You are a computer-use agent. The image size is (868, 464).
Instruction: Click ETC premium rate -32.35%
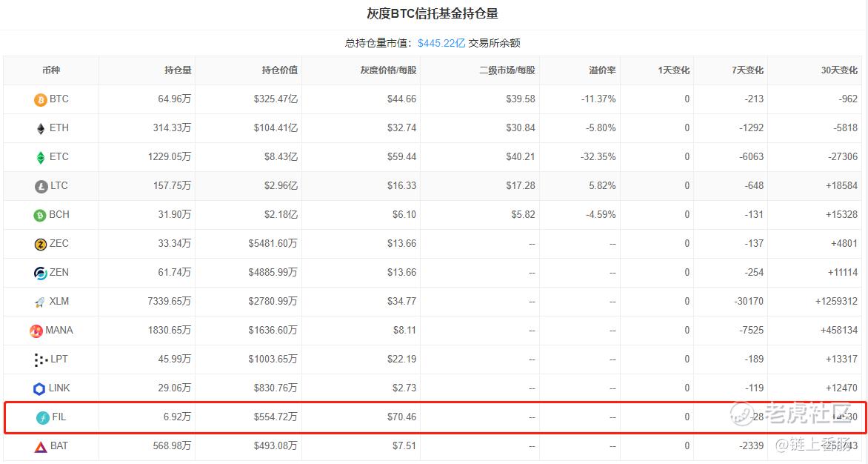coord(598,156)
